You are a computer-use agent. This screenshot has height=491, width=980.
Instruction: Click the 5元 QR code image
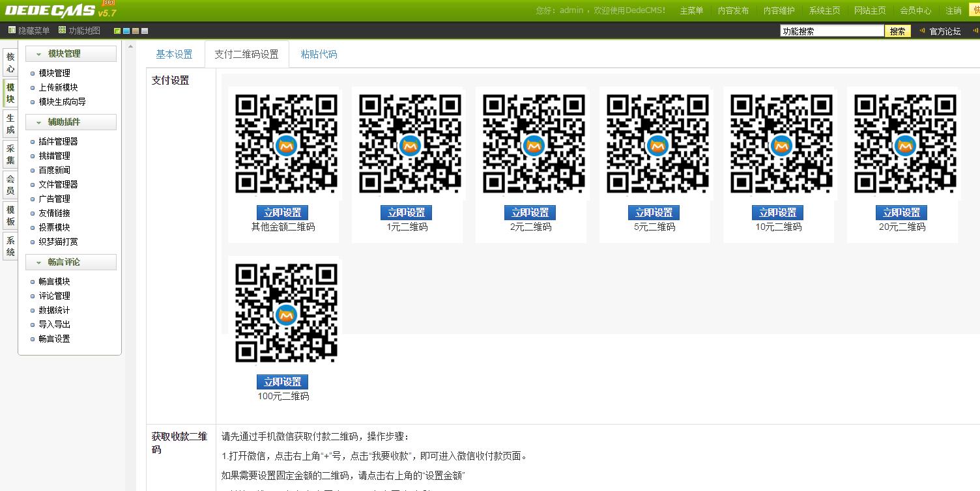pyautogui.click(x=657, y=144)
